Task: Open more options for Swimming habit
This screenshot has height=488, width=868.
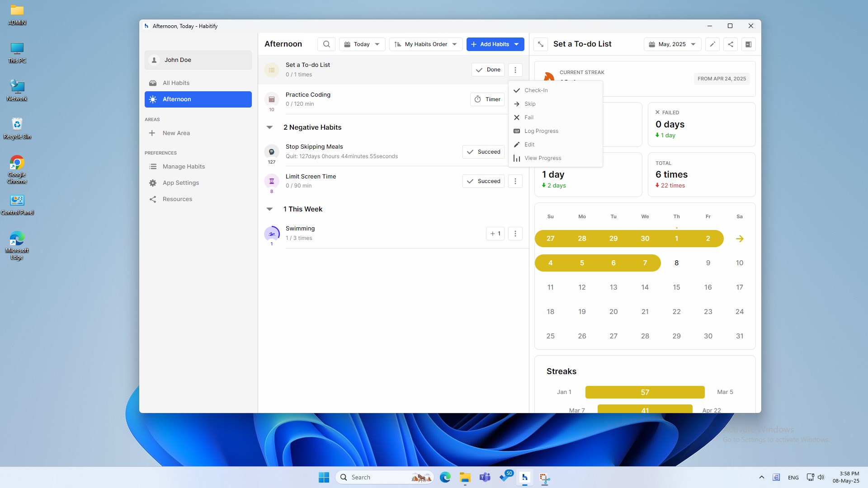Action: coord(515,234)
